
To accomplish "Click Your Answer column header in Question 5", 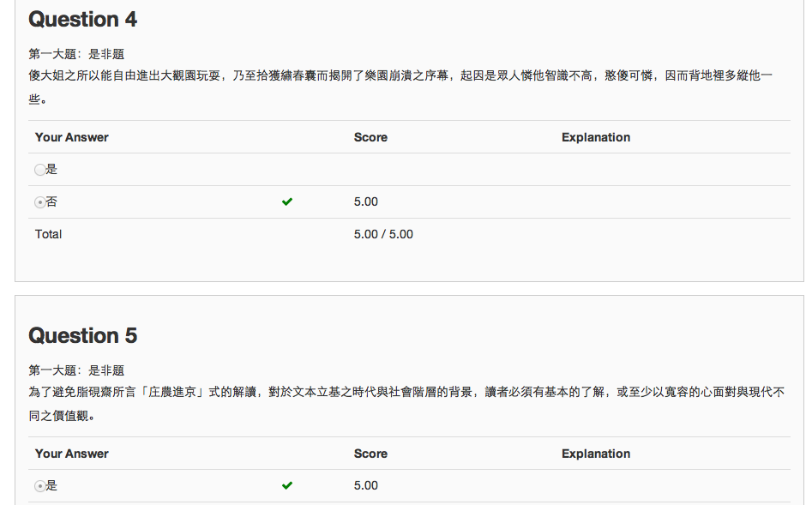I will pyautogui.click(x=72, y=454).
